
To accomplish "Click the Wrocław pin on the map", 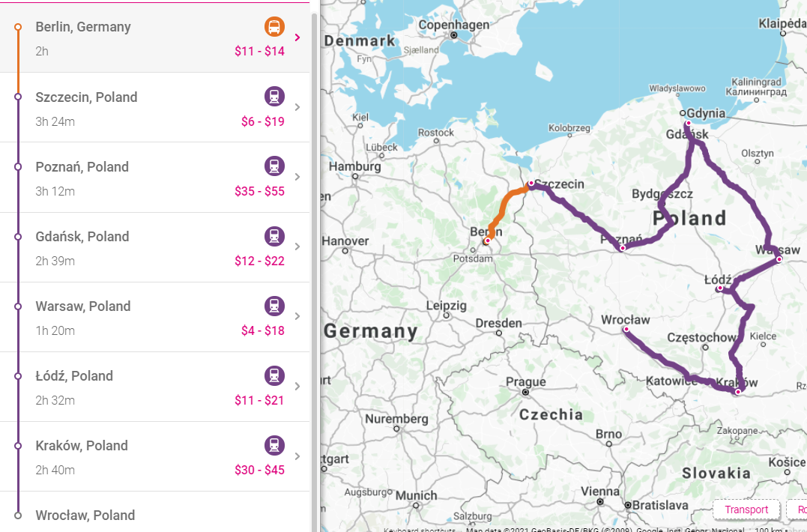I will click(x=626, y=329).
